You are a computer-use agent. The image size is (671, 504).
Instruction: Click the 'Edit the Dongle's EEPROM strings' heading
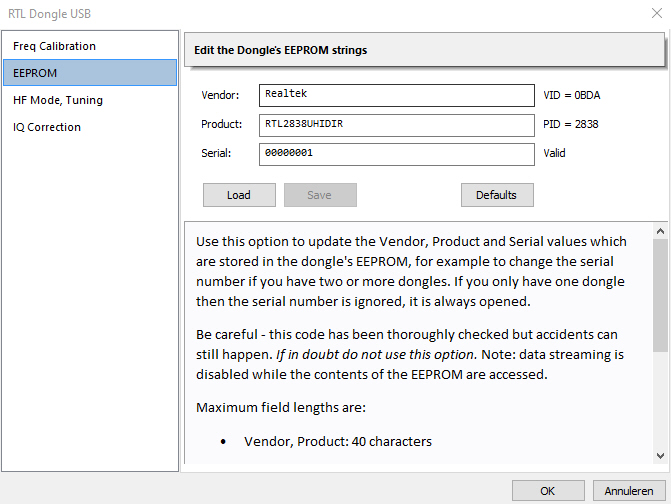[281, 50]
